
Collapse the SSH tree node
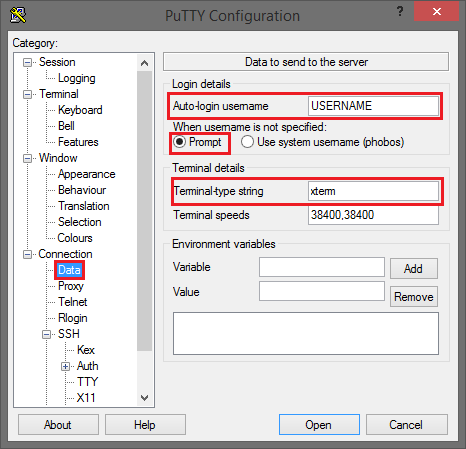[46, 334]
